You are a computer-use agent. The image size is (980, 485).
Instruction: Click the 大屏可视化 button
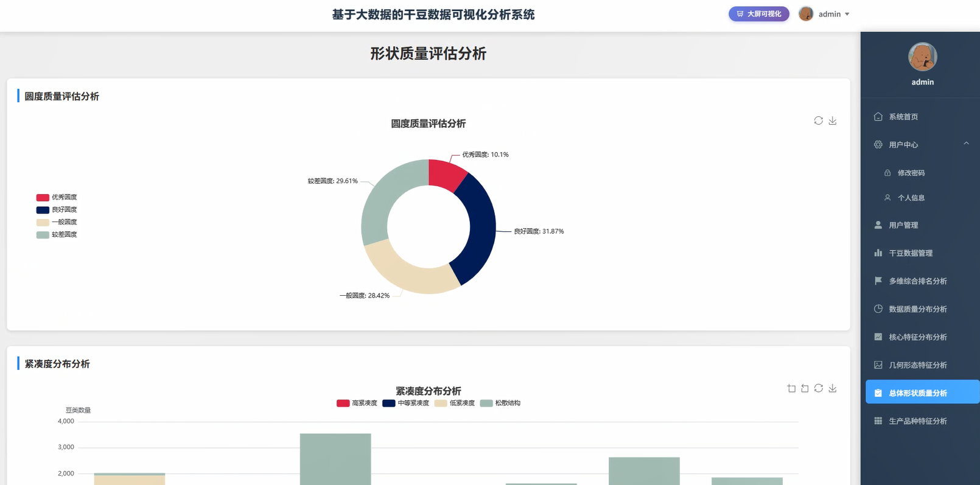[x=758, y=14]
